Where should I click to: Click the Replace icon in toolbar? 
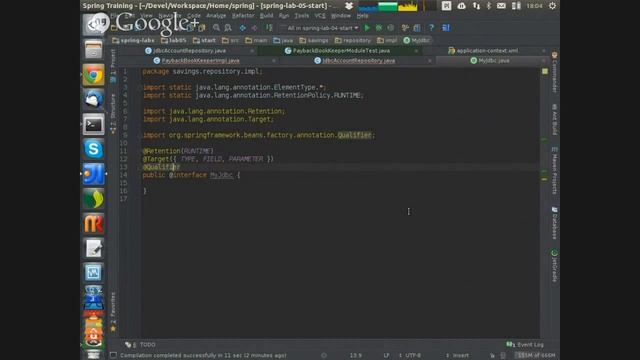click(228, 28)
